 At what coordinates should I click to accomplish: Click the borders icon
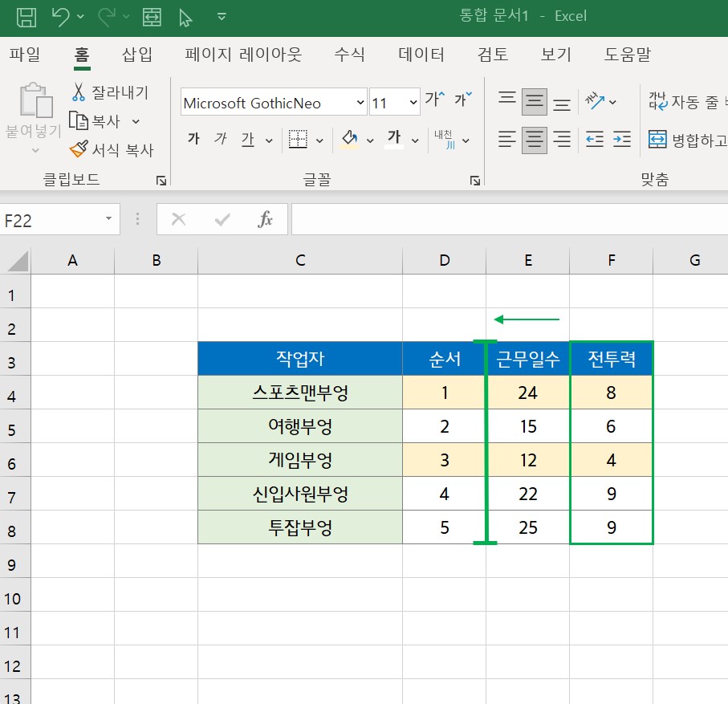coord(298,139)
